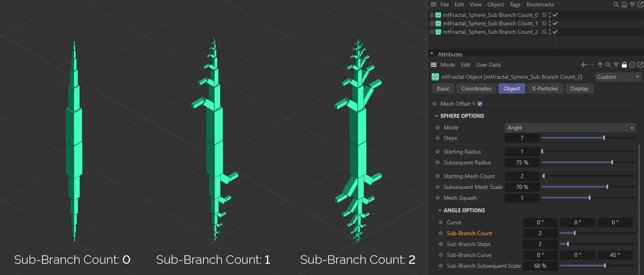This screenshot has height=275, width=644.
Task: Collapse the SPHERE OPTIONS section
Action: tap(437, 116)
